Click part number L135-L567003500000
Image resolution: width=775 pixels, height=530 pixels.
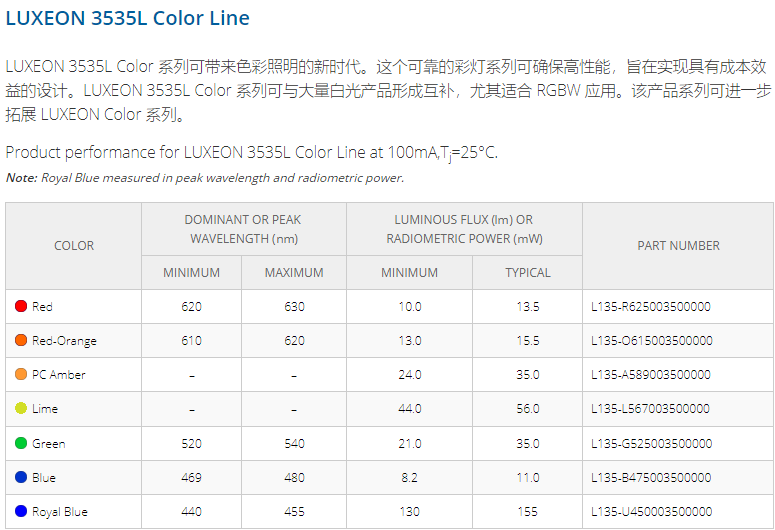tap(650, 409)
